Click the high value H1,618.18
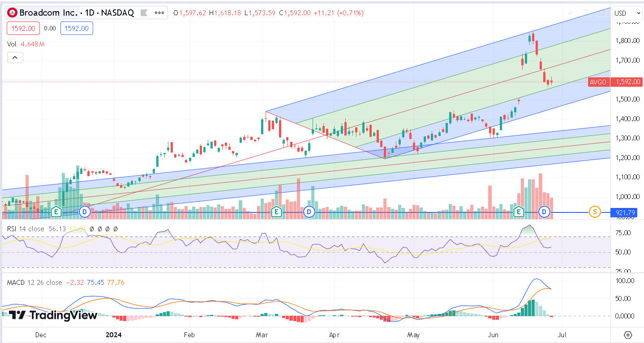644x343 pixels. (225, 13)
